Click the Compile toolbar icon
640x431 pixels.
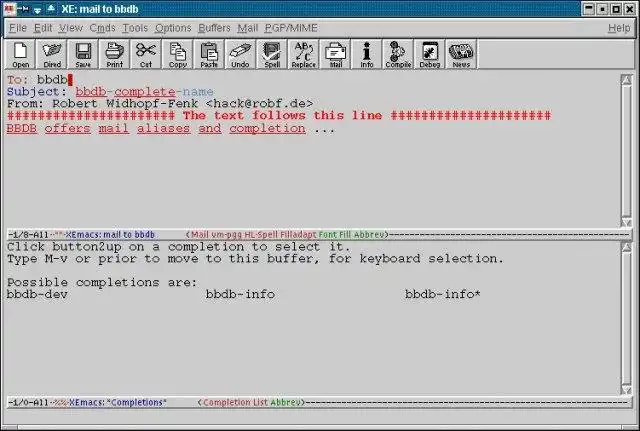click(x=398, y=54)
